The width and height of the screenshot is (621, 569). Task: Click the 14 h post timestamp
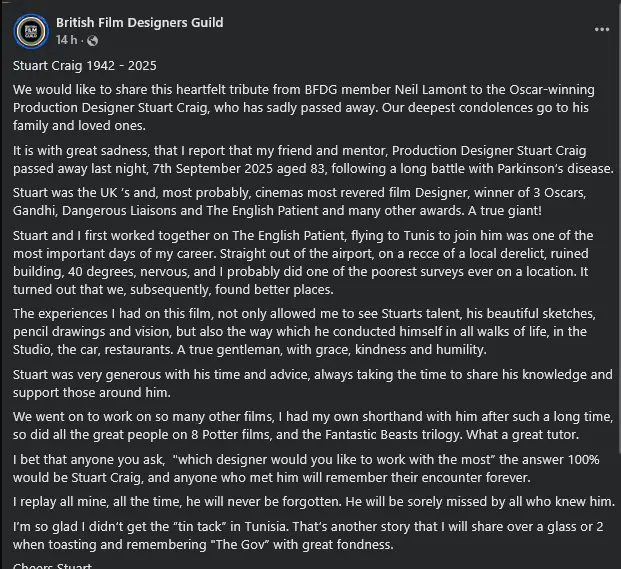tap(67, 41)
